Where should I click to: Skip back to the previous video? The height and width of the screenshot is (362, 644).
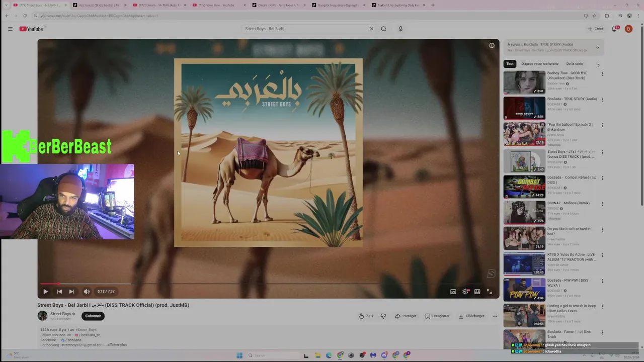pyautogui.click(x=59, y=291)
